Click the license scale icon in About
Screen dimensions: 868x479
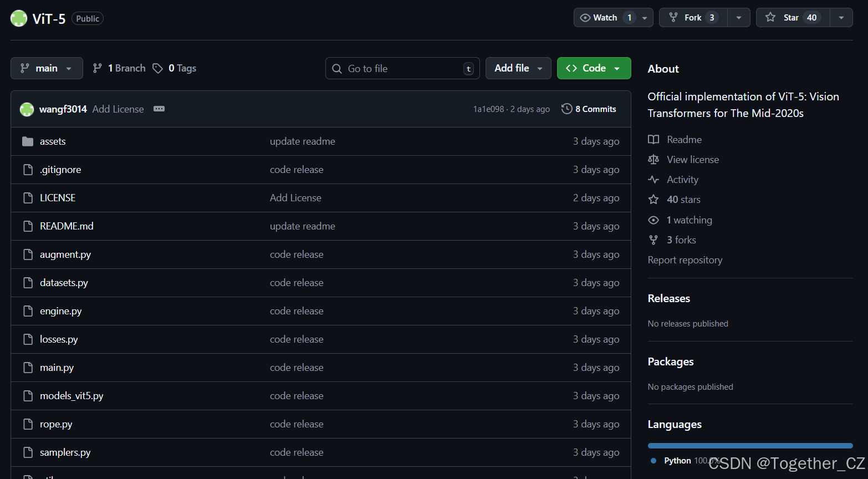(x=653, y=160)
